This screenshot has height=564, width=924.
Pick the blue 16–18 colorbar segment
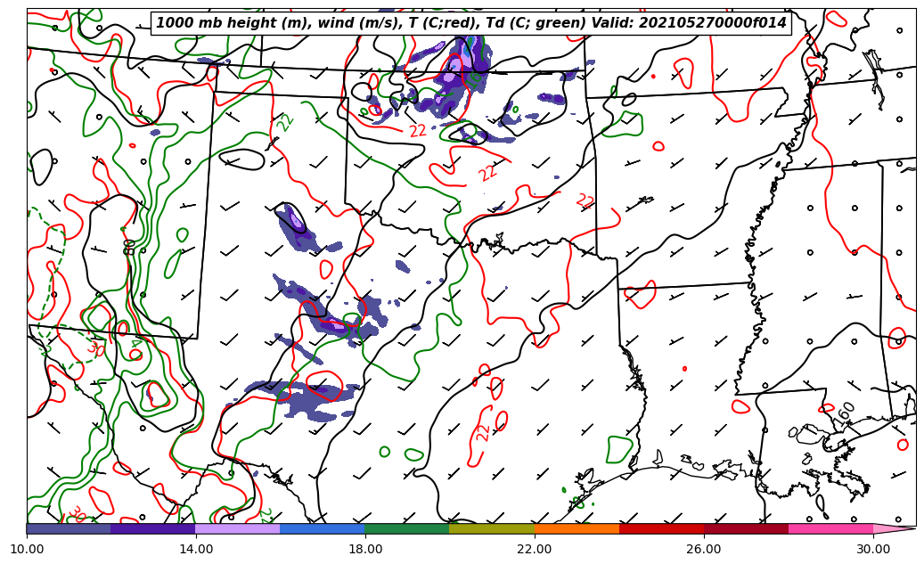[322, 528]
